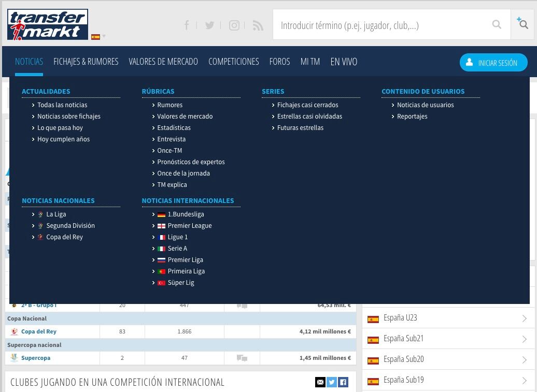Click the Transfermarkt logo

coord(47,24)
